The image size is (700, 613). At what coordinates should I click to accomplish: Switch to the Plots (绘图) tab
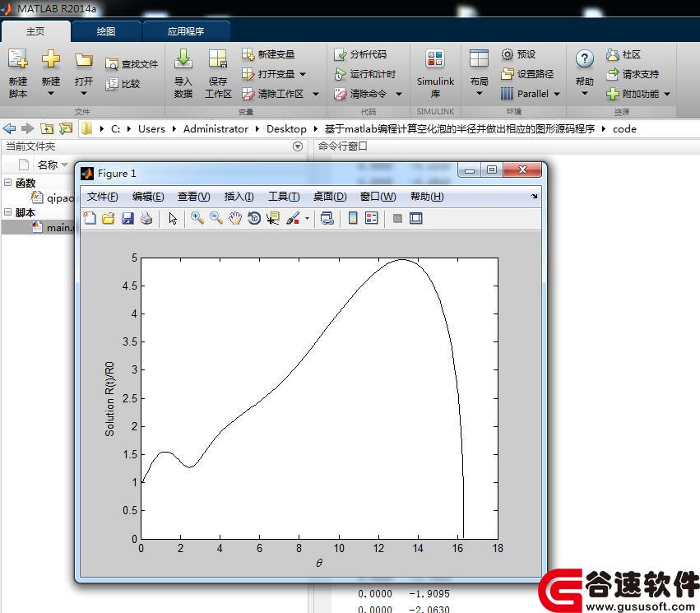coord(106,31)
